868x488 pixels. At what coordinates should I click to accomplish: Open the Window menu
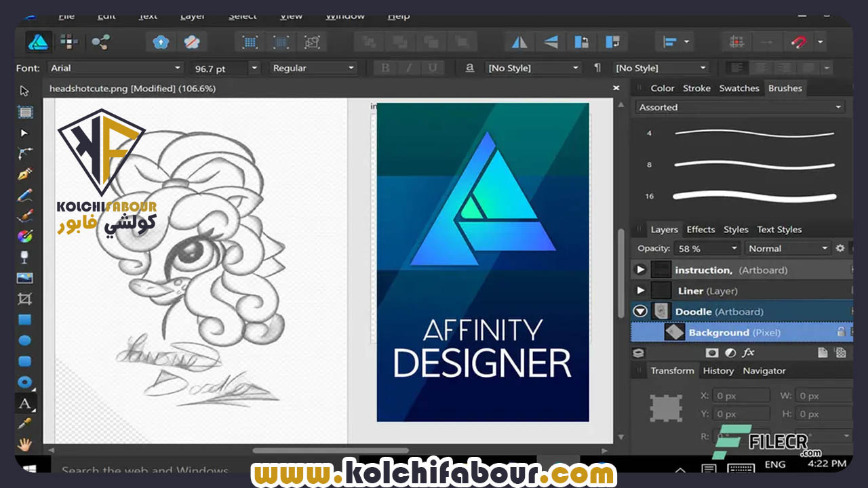[x=345, y=16]
